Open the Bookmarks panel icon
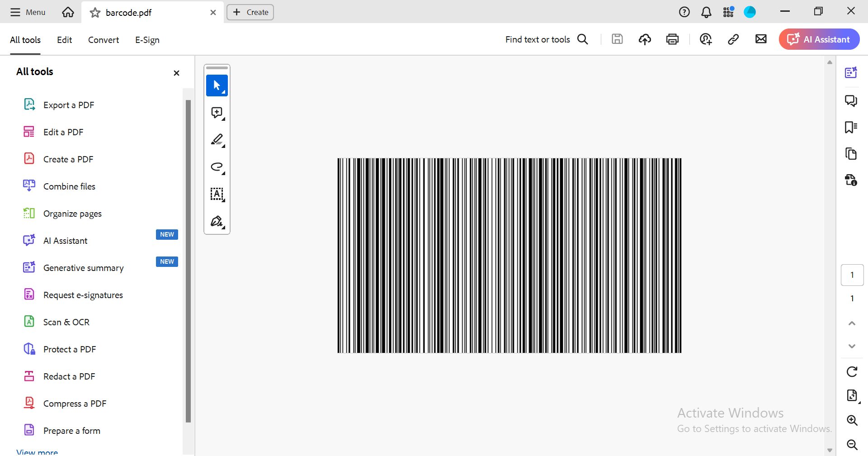The image size is (868, 456). point(851,127)
